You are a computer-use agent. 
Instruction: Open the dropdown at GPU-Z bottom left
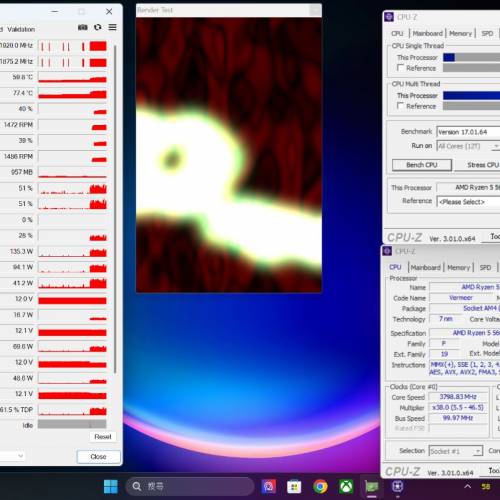[x=12, y=456]
